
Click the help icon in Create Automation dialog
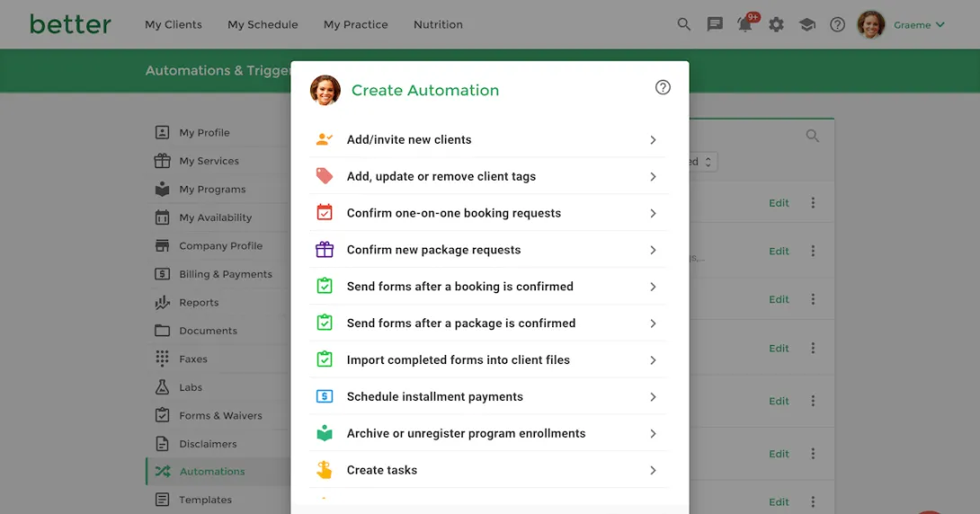663,87
